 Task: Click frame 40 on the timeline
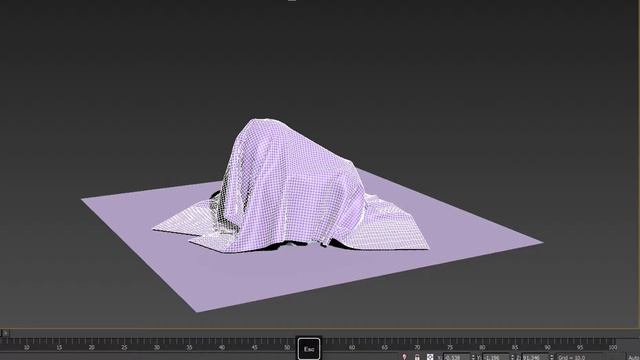tap(222, 347)
